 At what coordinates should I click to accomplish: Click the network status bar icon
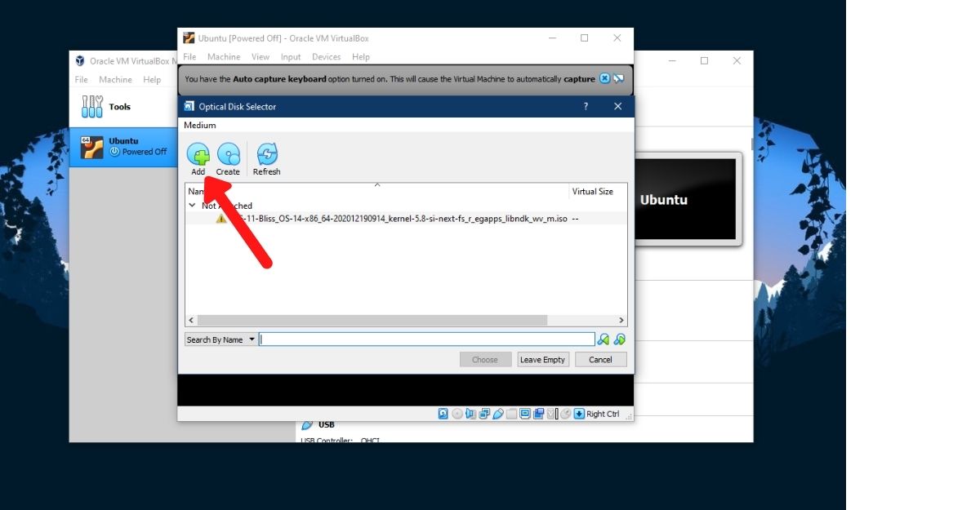pyautogui.click(x=484, y=414)
